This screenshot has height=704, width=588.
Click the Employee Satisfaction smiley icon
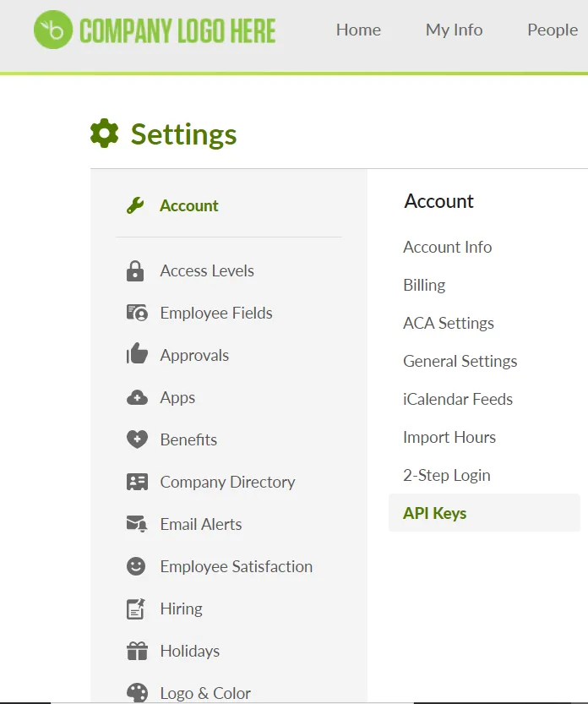point(136,566)
